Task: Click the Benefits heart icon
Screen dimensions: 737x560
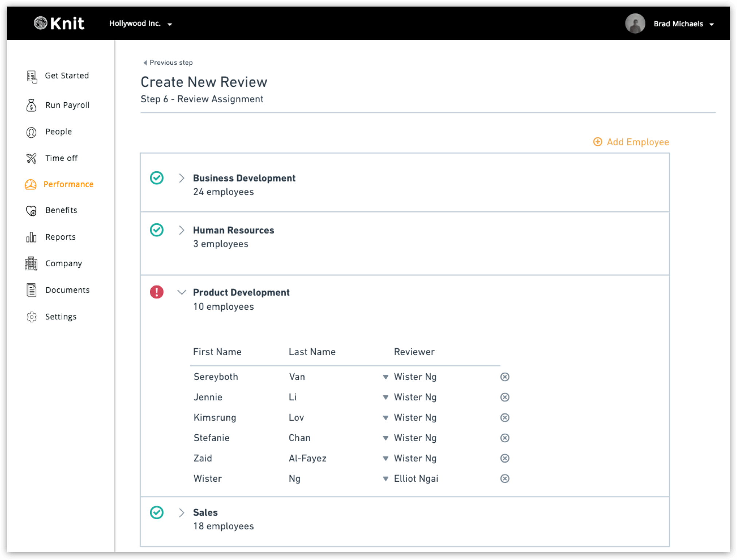Action: pos(31,211)
